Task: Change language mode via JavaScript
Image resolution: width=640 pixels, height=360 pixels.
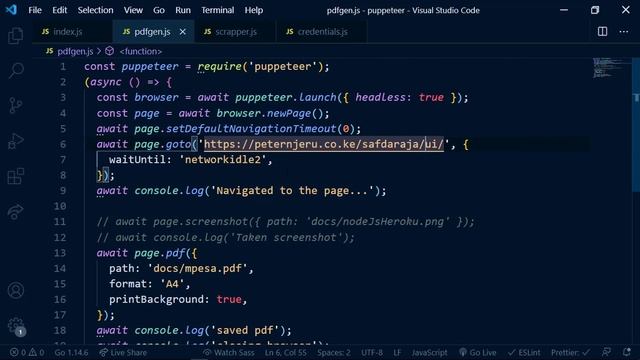Action: [x=429, y=353]
